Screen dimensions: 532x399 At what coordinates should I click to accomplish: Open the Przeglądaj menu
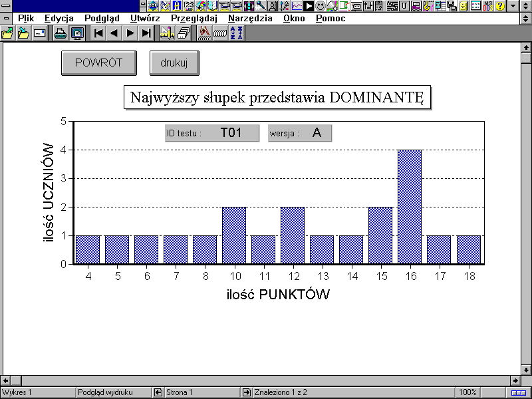point(194,19)
